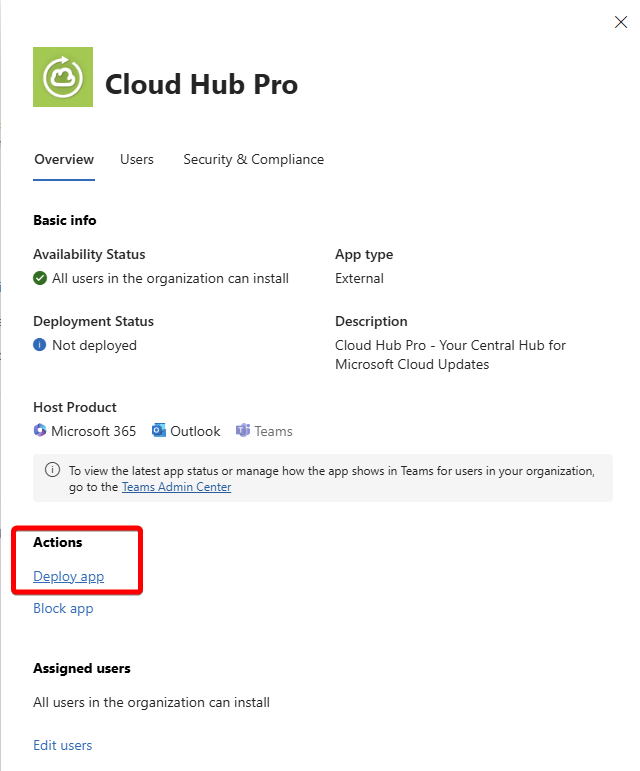
Task: Open the Users tab
Action: 137,159
